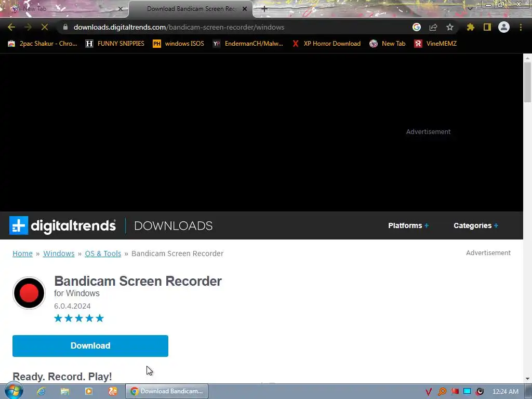Open the DOWNLOADS section title link
Image resolution: width=532 pixels, height=399 pixels.
coord(174,225)
